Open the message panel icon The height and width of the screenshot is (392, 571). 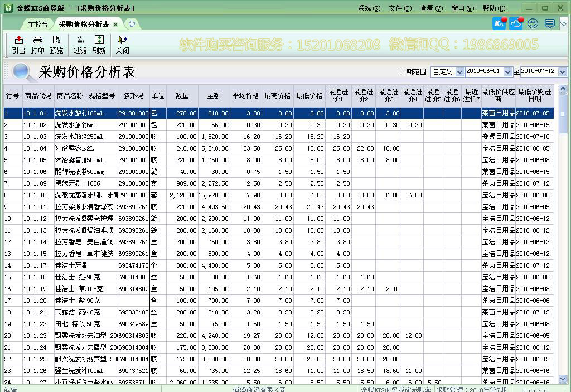549,23
